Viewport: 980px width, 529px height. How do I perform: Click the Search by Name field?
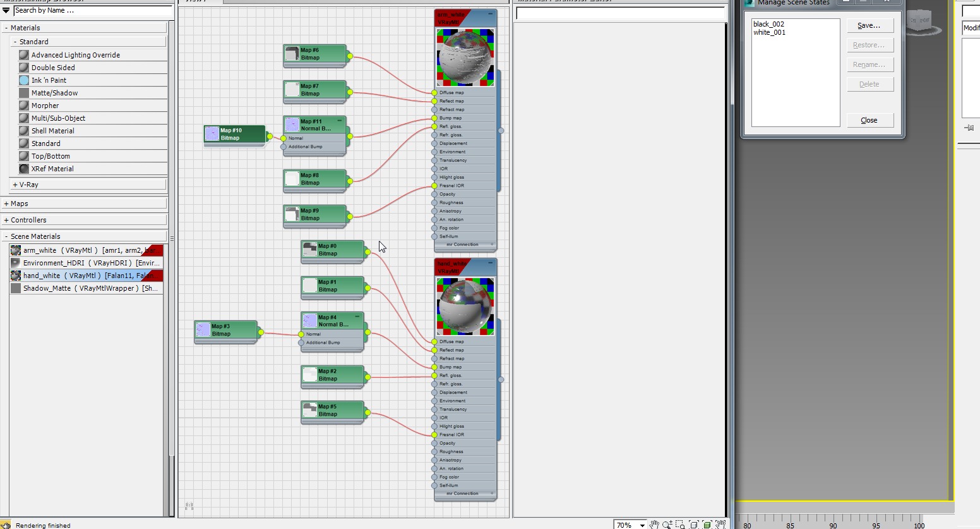[x=93, y=11]
